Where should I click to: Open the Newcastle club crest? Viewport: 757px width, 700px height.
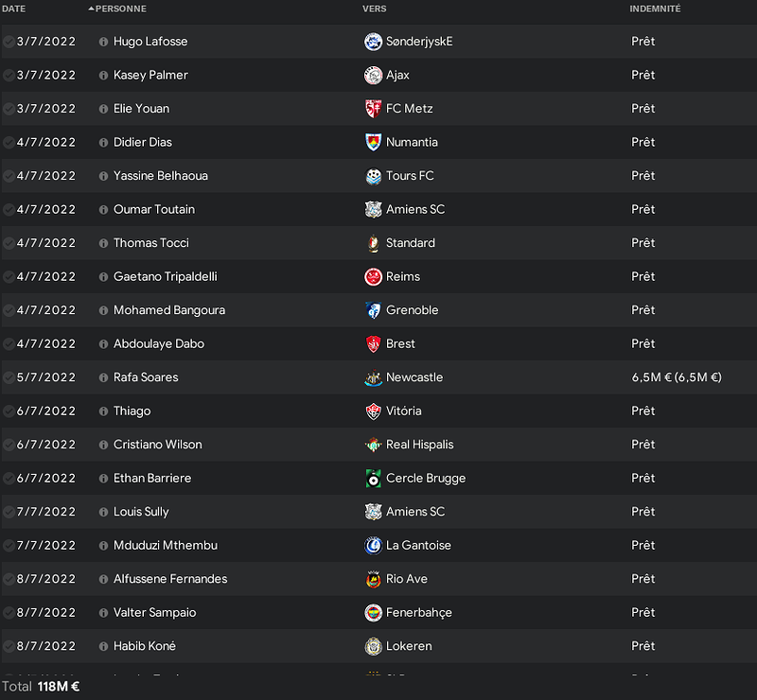(373, 377)
